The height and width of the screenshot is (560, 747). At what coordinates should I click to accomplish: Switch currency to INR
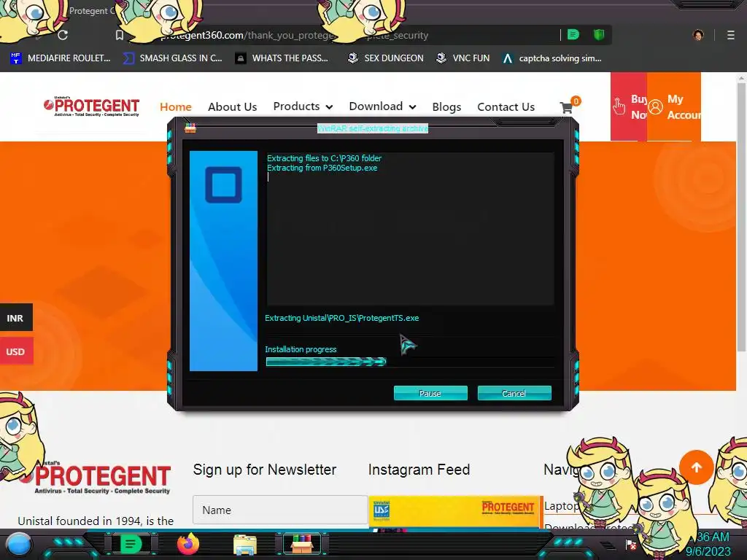[15, 318]
